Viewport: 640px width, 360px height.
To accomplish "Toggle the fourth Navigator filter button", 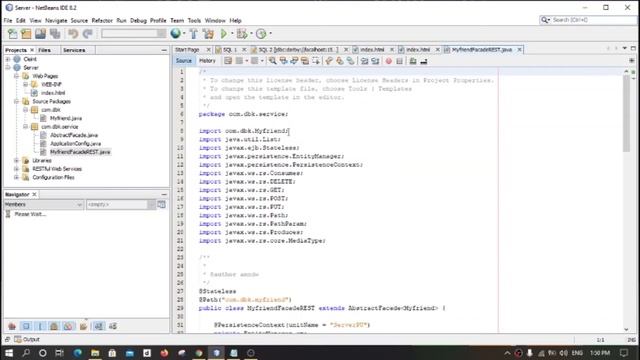I will coord(54,326).
